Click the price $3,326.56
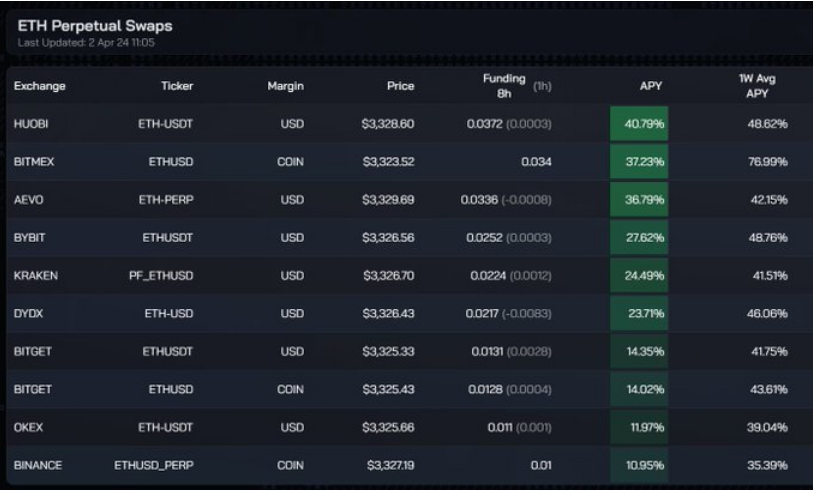Screen dimensions: 813x490 (x=388, y=237)
